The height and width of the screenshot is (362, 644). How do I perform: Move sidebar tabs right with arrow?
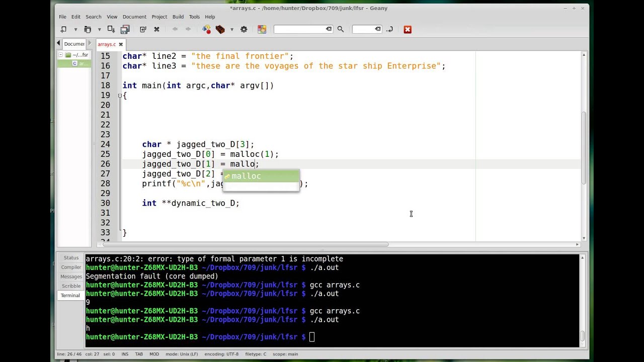[90, 44]
